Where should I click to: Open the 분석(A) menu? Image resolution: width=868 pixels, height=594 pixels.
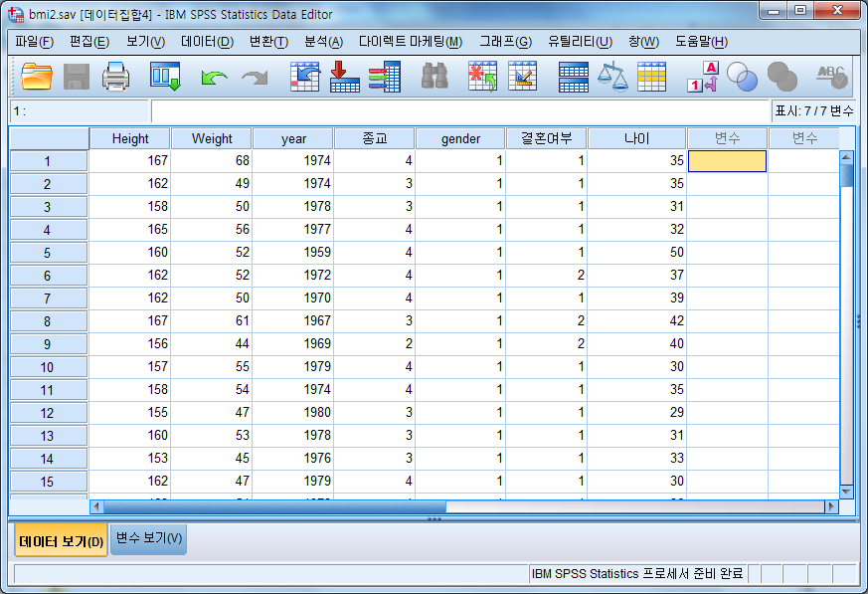pyautogui.click(x=323, y=42)
